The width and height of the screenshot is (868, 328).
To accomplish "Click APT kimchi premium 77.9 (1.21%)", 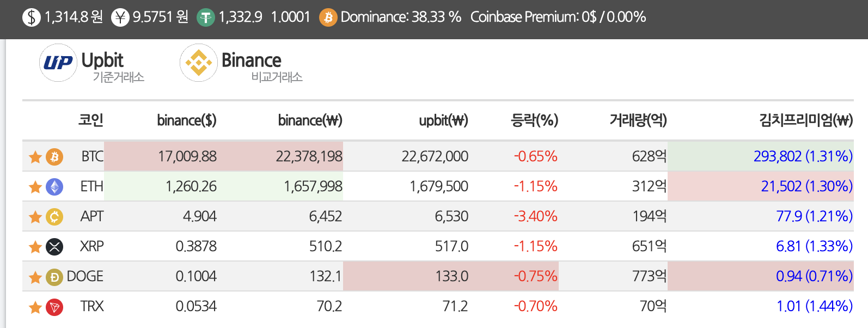I will point(815,216).
